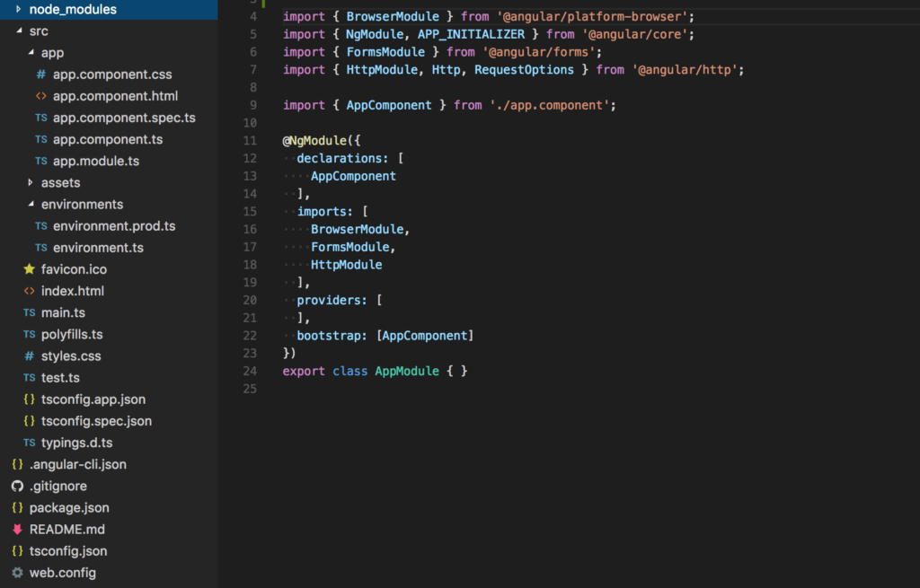Click the gear icon beside web.config
Image resolution: width=920 pixels, height=588 pixels.
tap(17, 573)
